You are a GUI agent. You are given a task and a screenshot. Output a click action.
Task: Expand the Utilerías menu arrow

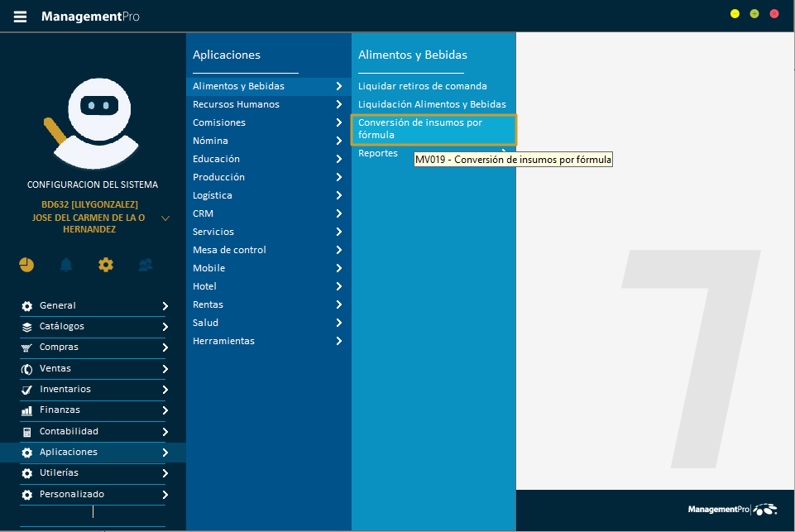tap(165, 473)
